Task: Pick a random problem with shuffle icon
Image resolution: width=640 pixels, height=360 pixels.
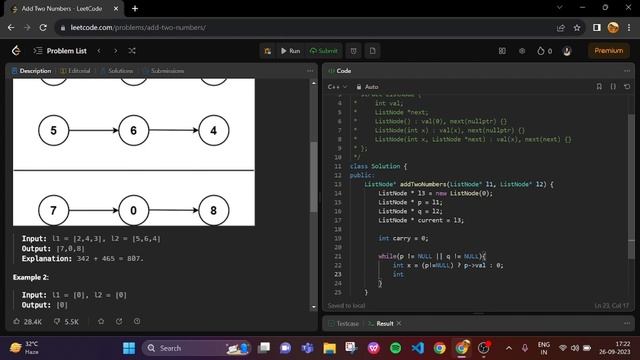Action: pyautogui.click(x=132, y=51)
